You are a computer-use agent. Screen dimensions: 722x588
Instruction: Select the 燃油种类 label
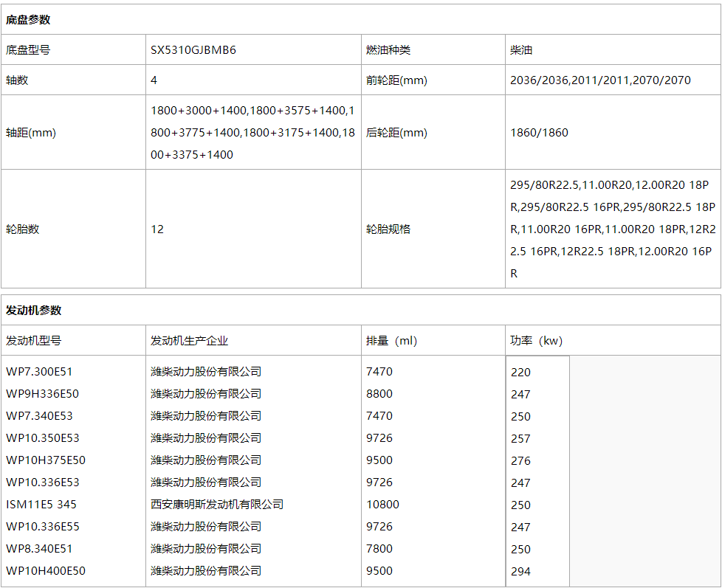click(x=388, y=49)
